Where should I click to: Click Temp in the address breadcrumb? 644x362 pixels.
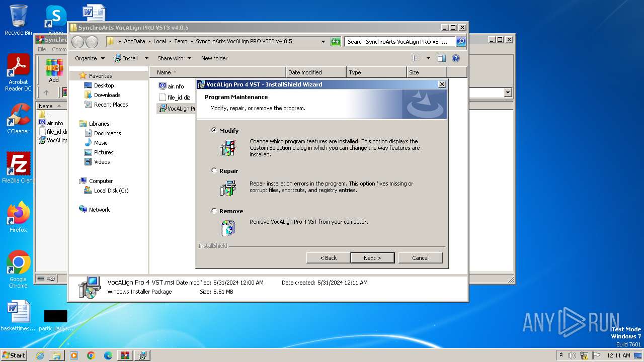(181, 42)
